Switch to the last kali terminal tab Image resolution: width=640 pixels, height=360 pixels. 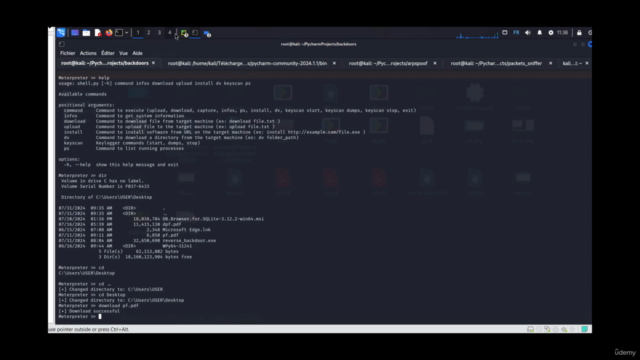pos(572,63)
